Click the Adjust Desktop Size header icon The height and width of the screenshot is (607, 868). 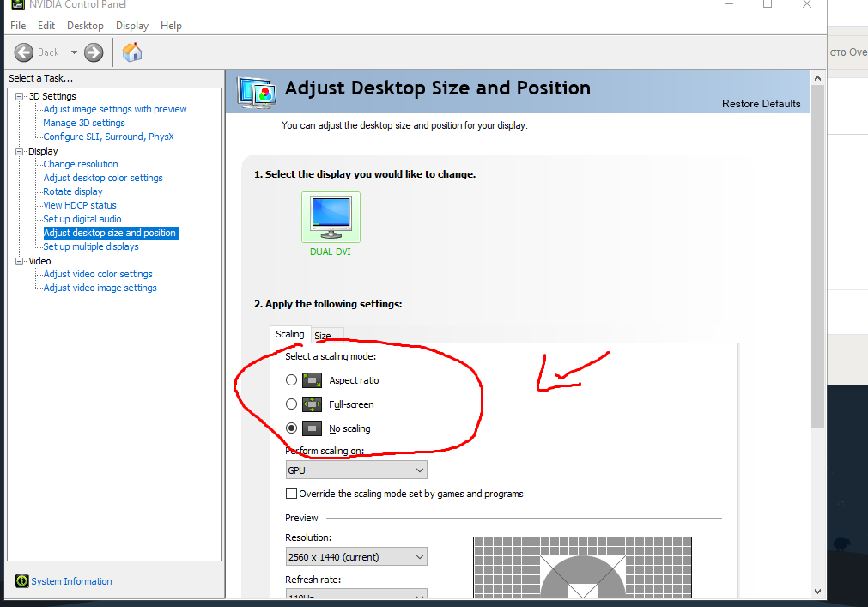tap(257, 92)
